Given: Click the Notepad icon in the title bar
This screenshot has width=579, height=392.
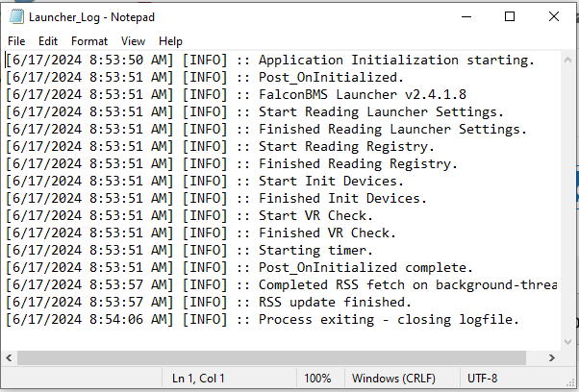Looking at the screenshot, I should point(16,16).
